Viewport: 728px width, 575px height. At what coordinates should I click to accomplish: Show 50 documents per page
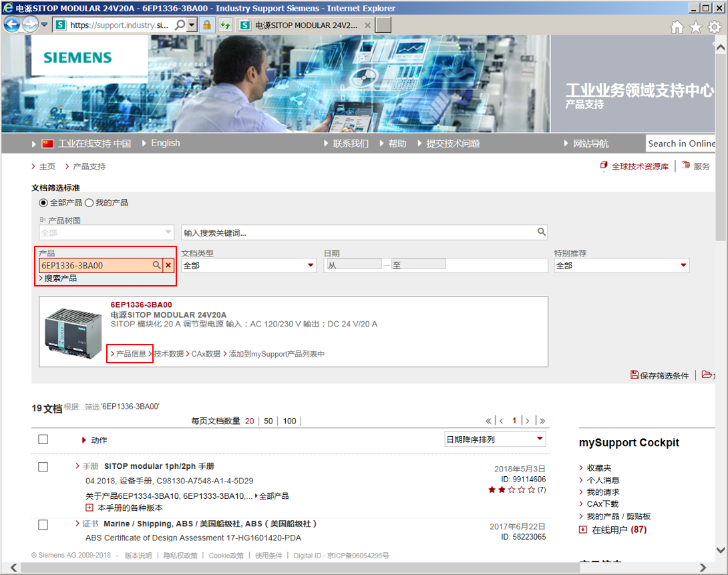click(x=268, y=421)
